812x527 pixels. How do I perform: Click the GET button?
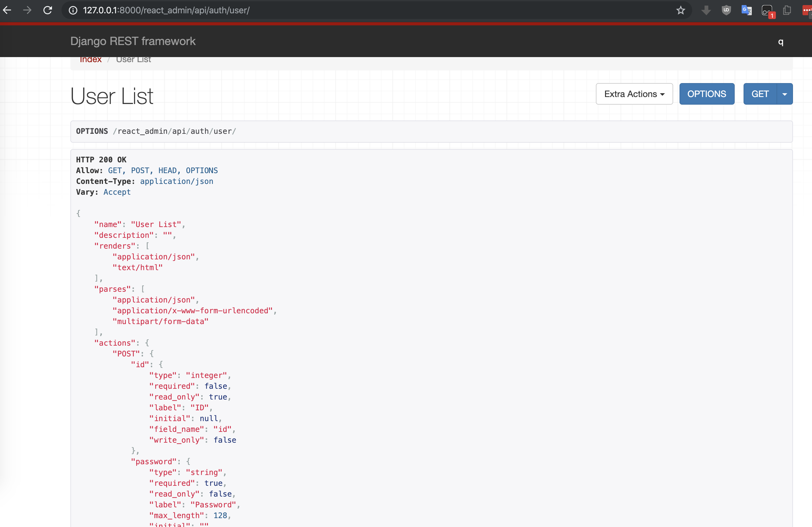coord(760,94)
